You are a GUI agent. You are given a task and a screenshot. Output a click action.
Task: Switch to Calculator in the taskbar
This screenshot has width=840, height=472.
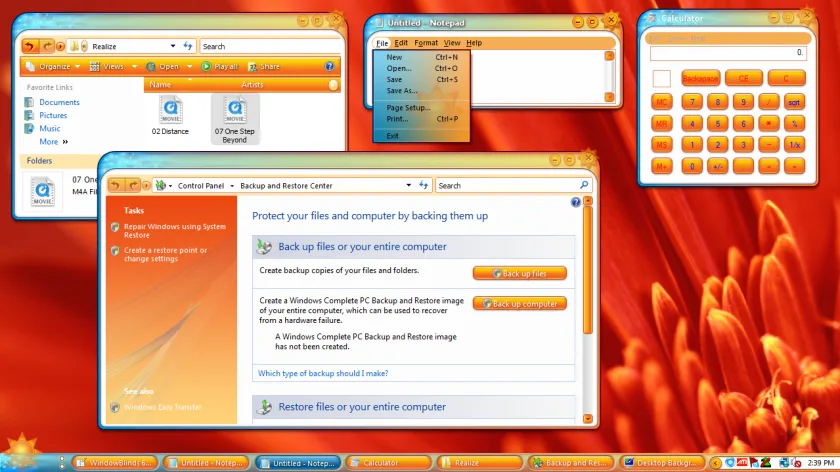[389, 462]
